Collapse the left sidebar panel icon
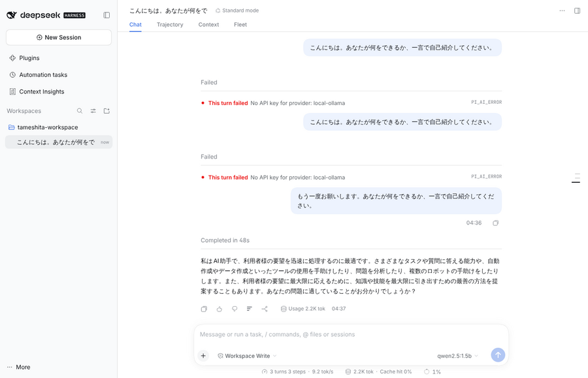Image resolution: width=588 pixels, height=378 pixels. pyautogui.click(x=106, y=15)
